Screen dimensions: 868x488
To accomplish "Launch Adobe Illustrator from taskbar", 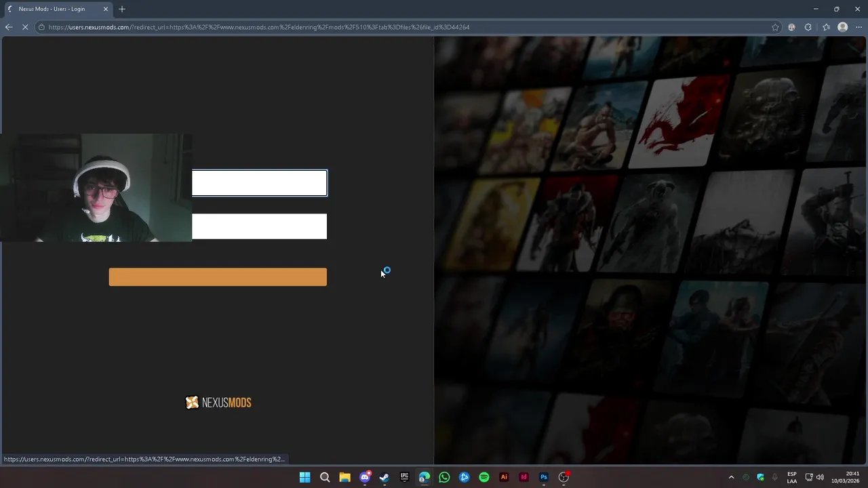I will coord(504,477).
